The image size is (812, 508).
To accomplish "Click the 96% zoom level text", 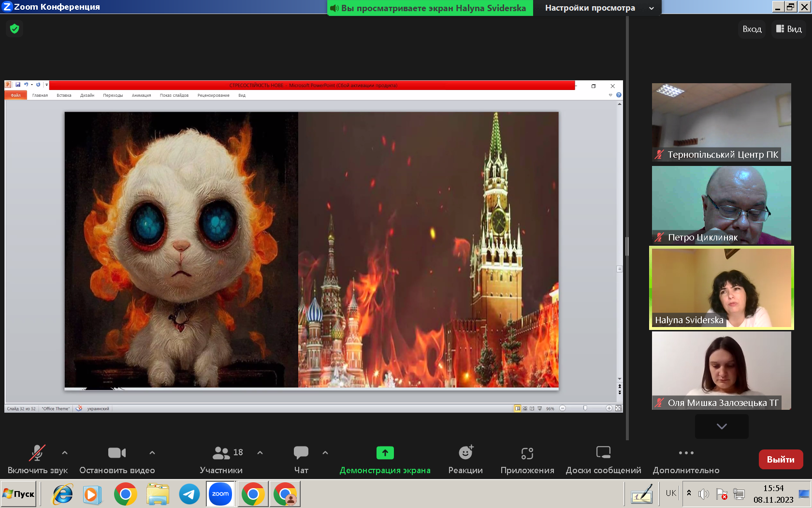I will click(550, 409).
